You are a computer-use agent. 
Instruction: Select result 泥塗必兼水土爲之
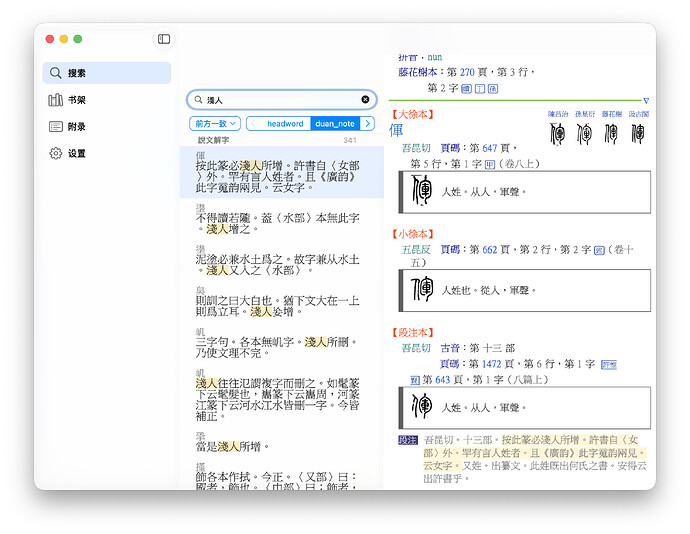point(282,261)
